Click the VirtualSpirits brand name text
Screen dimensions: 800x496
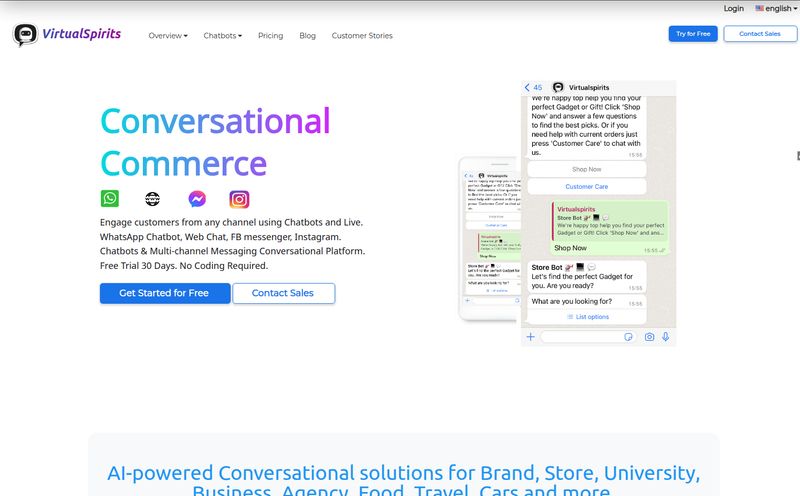pos(82,34)
